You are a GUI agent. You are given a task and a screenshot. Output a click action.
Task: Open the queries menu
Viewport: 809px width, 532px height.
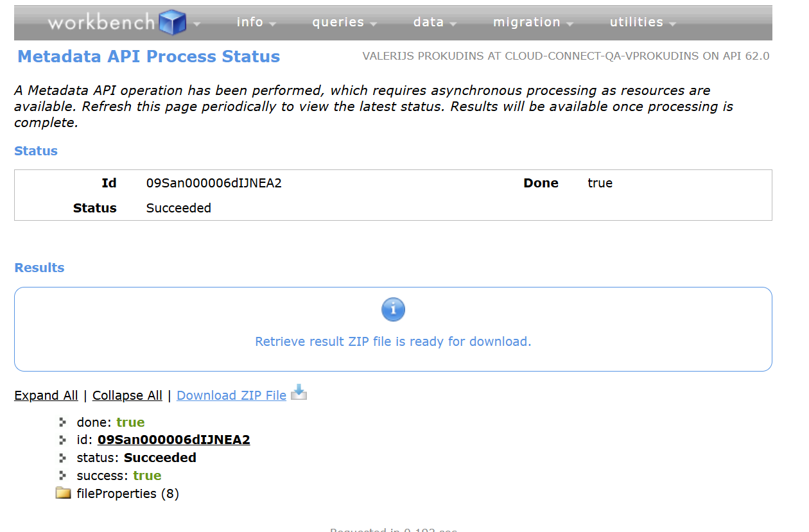pyautogui.click(x=344, y=22)
